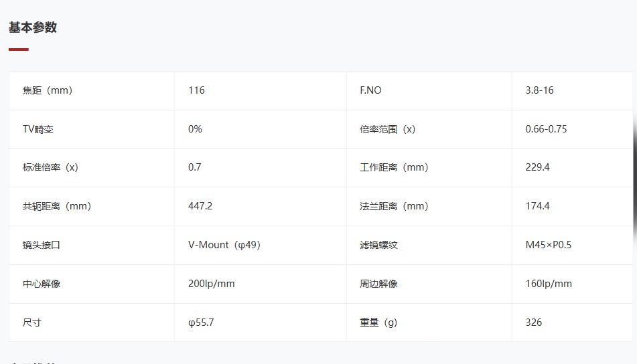Select the 共轭距离 (mm) label
This screenshot has width=637, height=364.
pos(57,206)
